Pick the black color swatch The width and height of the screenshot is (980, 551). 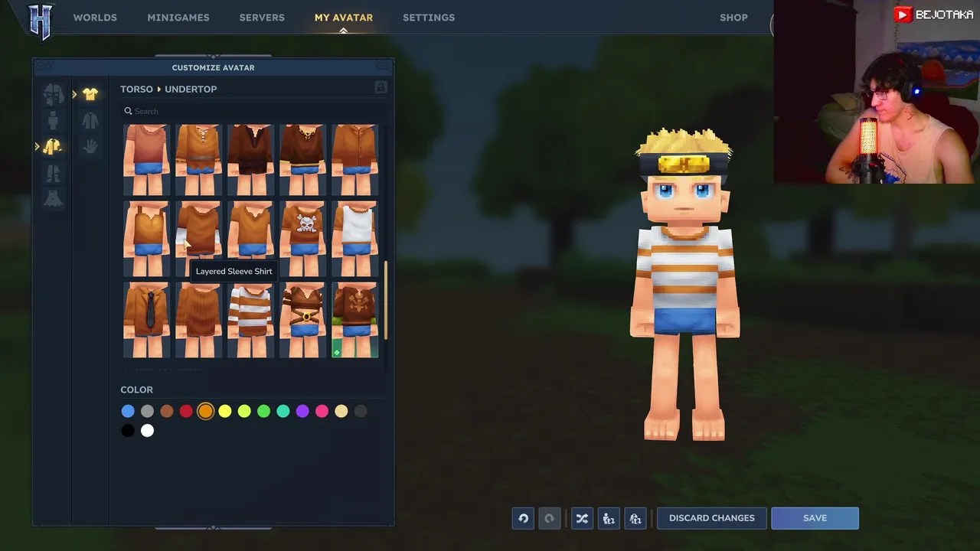pyautogui.click(x=128, y=431)
